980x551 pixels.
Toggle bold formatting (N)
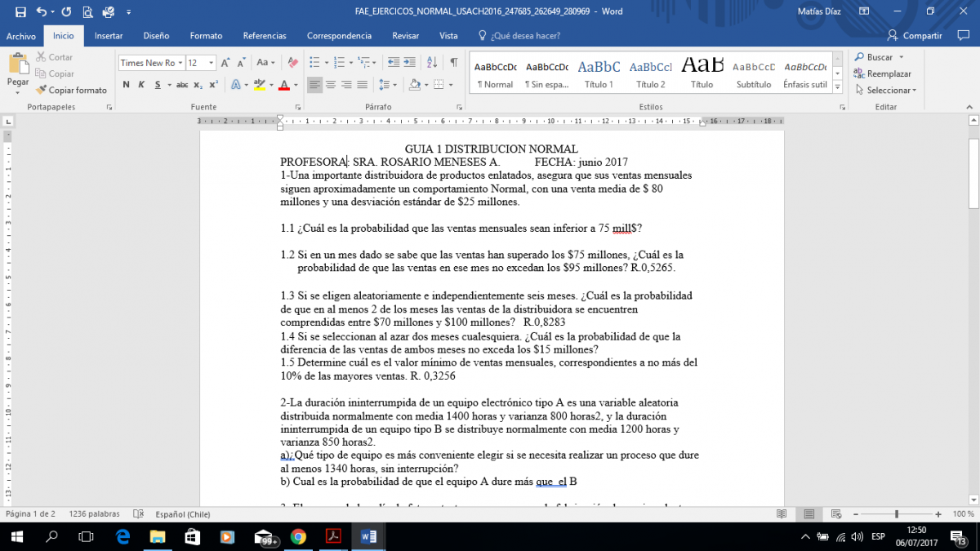(127, 85)
